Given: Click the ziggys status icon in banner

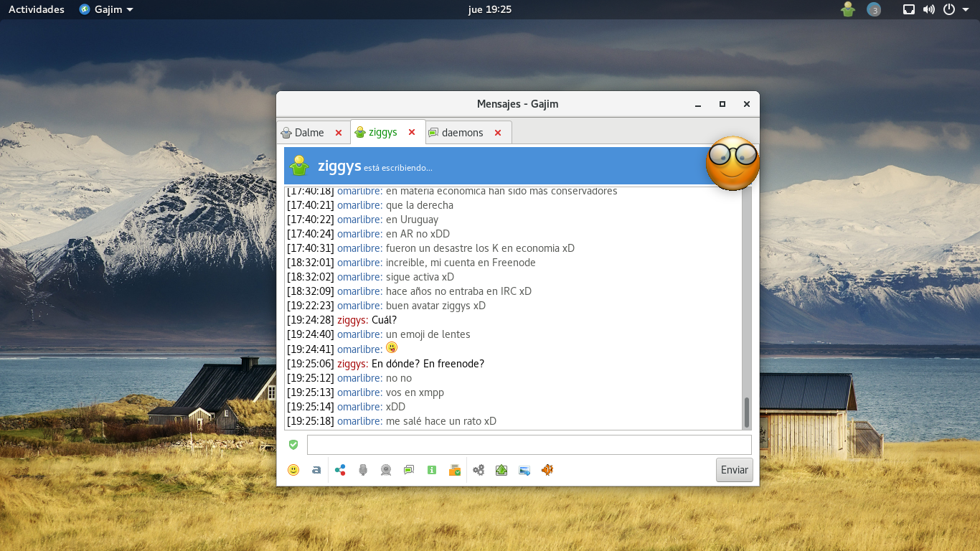Looking at the screenshot, I should [299, 166].
